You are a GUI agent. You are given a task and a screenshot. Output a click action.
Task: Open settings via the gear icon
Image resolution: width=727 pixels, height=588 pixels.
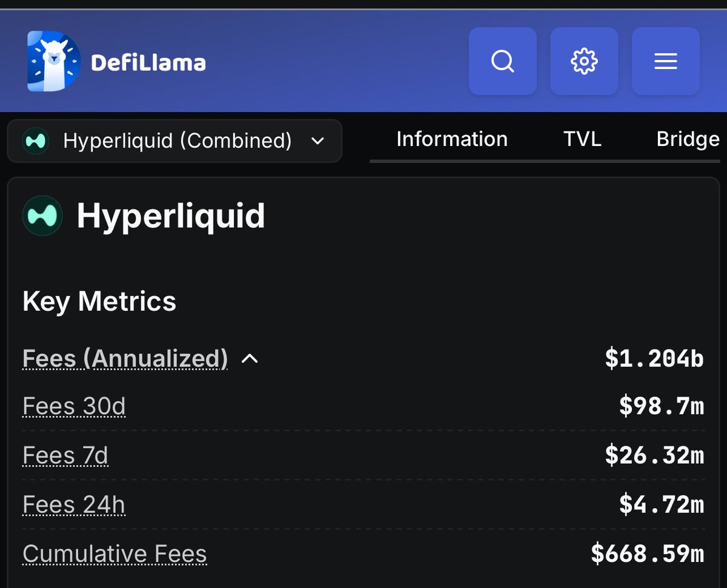584,61
